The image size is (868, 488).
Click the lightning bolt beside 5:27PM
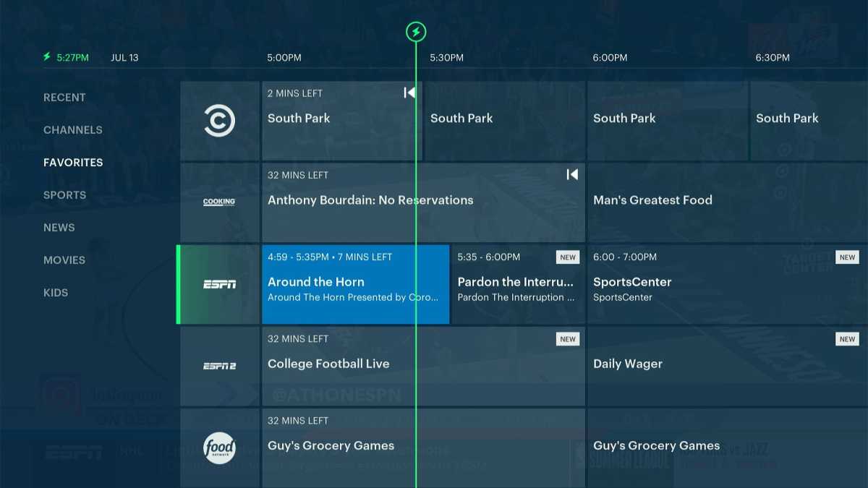pos(48,57)
